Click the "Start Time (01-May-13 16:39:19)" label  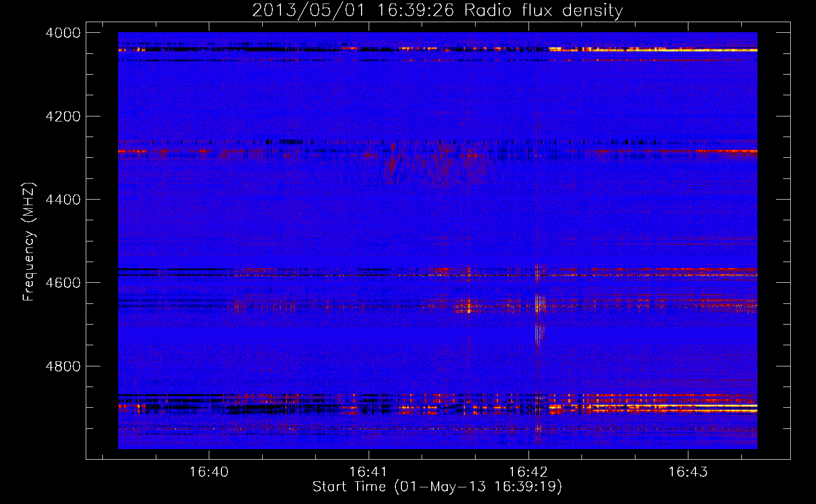click(x=437, y=486)
